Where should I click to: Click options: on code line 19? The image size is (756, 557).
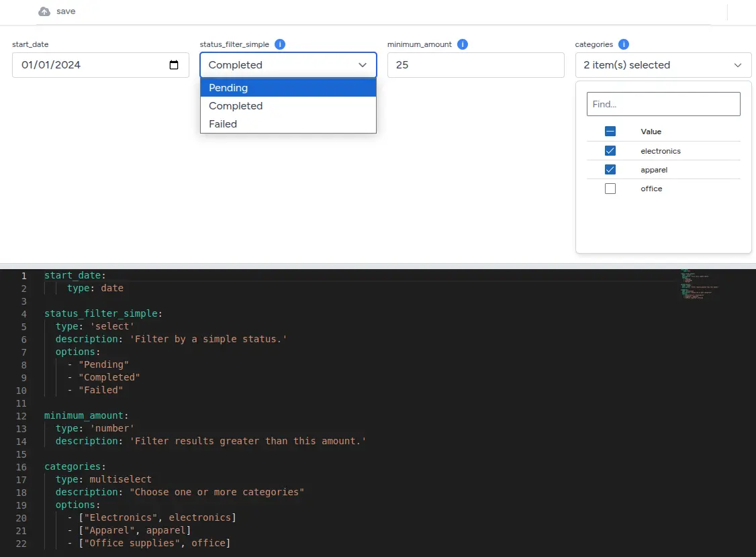click(78, 505)
